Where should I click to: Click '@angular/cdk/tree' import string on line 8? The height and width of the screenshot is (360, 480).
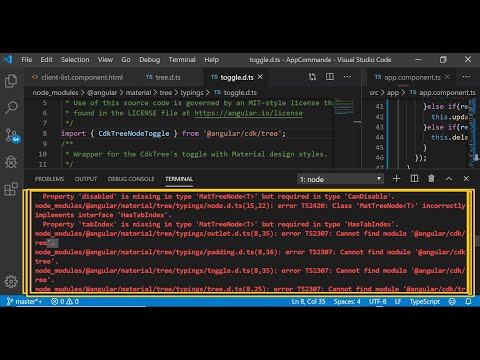click(x=242, y=133)
